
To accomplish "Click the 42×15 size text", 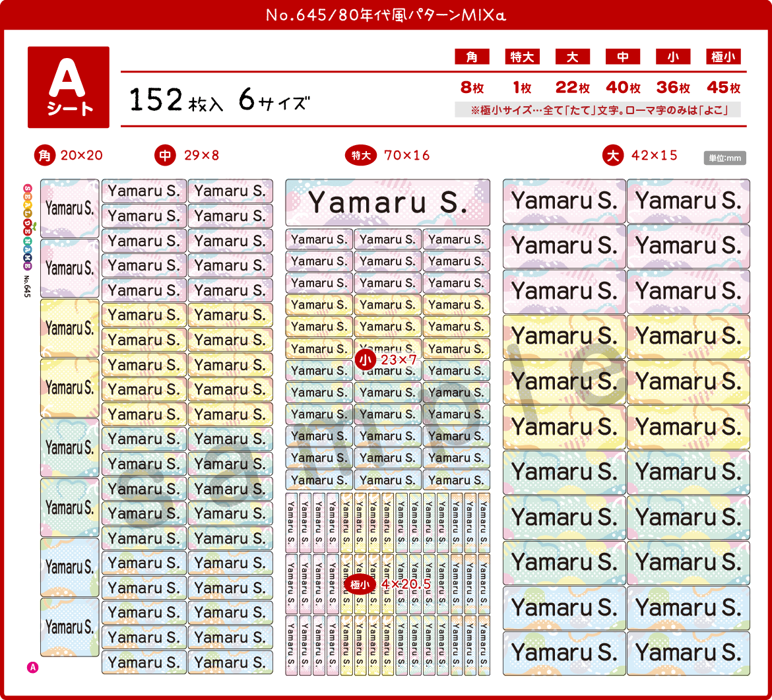I will (x=655, y=156).
